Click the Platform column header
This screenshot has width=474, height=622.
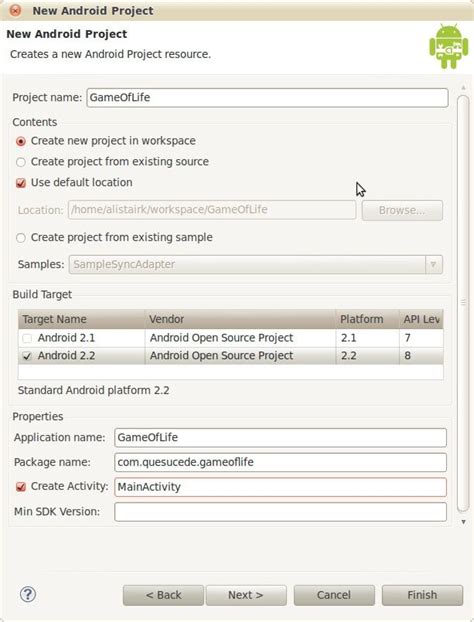tap(367, 319)
